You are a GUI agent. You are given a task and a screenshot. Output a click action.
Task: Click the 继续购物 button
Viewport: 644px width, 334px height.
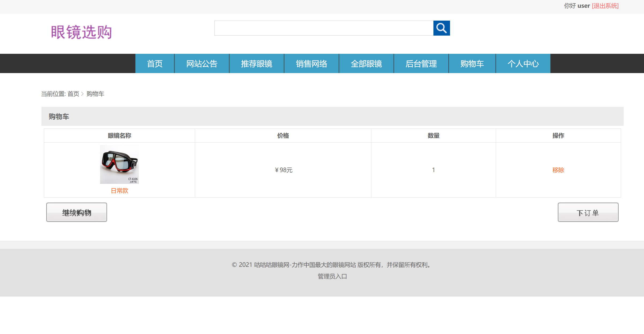click(x=77, y=212)
